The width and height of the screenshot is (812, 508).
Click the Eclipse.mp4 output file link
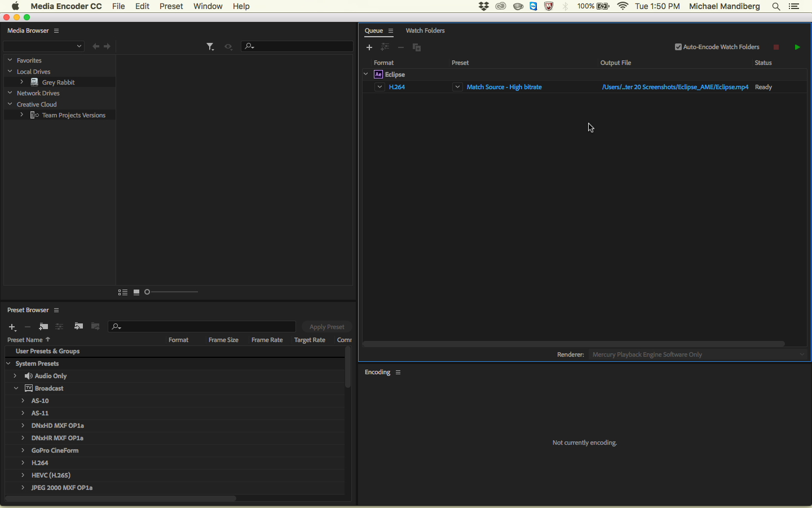click(675, 87)
